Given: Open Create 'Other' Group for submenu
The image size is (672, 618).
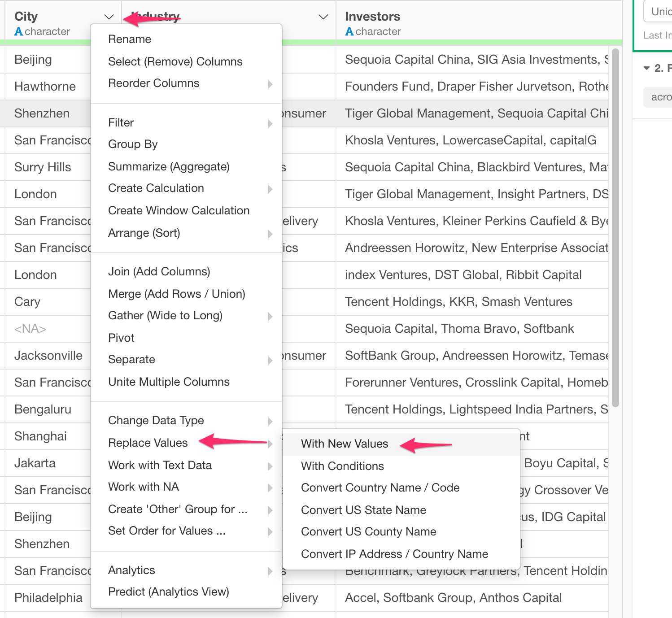Looking at the screenshot, I should click(x=186, y=509).
